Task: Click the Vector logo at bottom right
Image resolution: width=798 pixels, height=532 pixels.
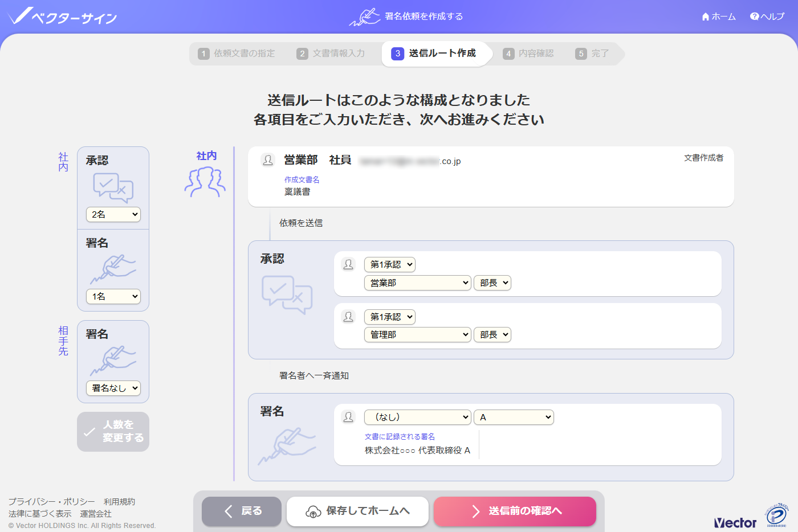Action: [735, 522]
